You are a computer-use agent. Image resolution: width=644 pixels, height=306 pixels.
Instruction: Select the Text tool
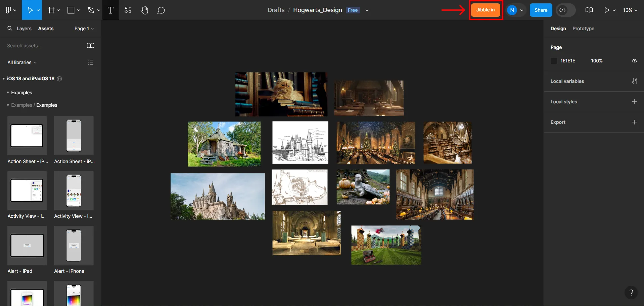coord(110,10)
